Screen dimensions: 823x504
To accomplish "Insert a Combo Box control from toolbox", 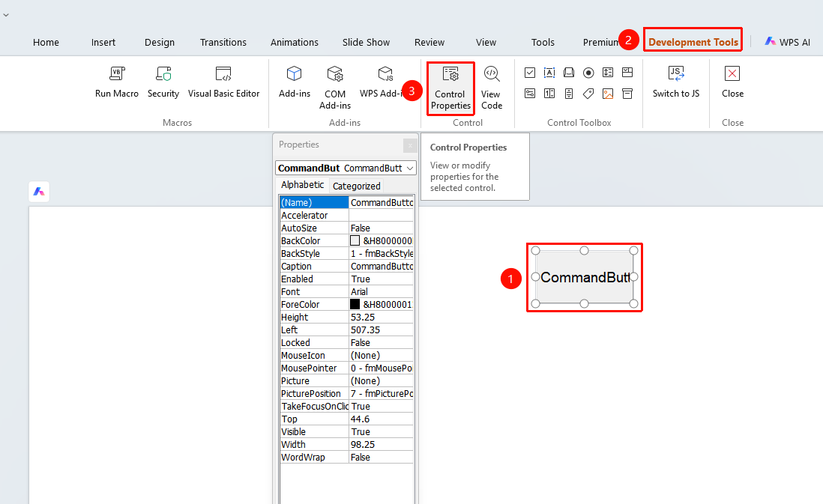I will (x=627, y=73).
